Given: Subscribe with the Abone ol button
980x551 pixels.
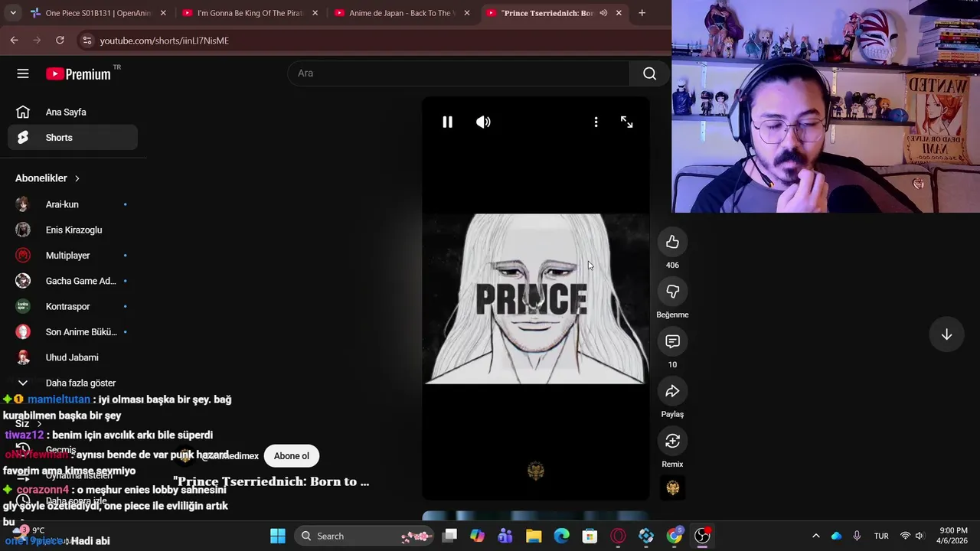Looking at the screenshot, I should tap(292, 456).
